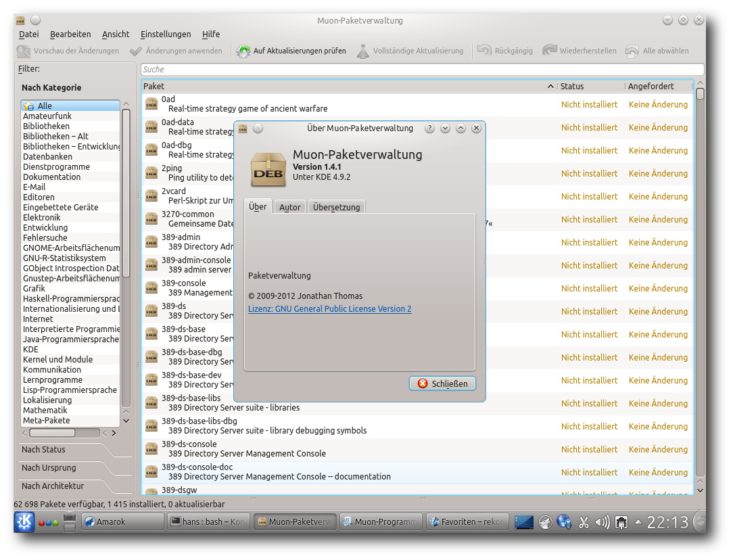Select the Datenbanken category
Viewport: 733px width, 560px height.
pyautogui.click(x=70, y=157)
